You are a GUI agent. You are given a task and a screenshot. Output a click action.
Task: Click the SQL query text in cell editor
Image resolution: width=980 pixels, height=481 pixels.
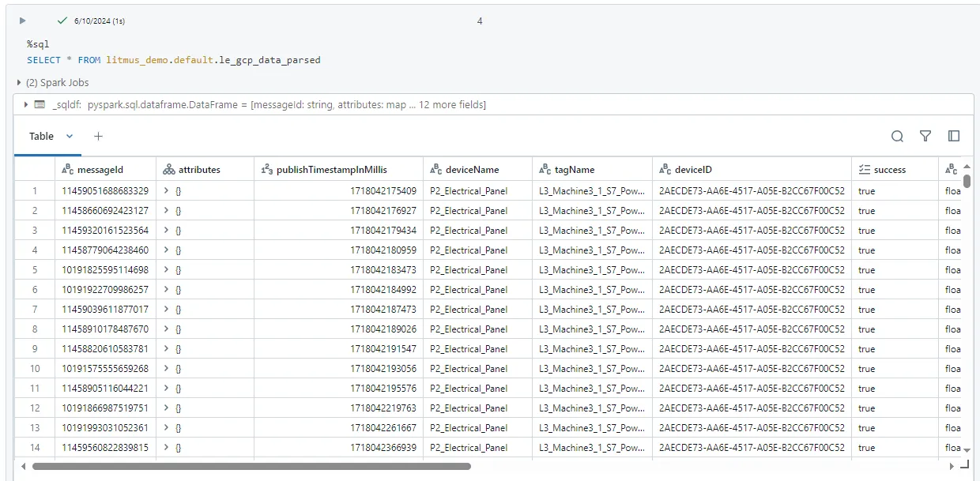coord(174,60)
